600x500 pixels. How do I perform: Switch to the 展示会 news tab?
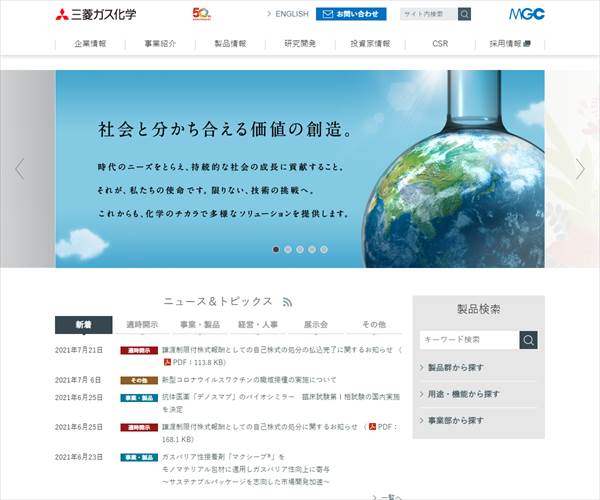316,325
